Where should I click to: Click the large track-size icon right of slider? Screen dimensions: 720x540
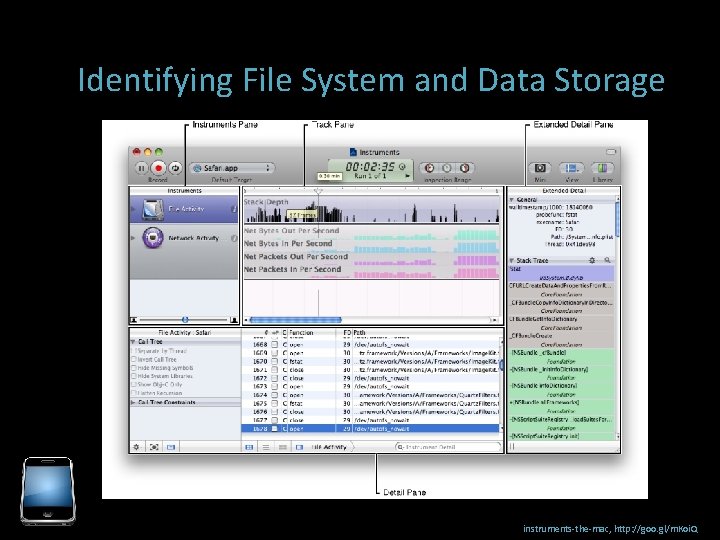point(233,320)
